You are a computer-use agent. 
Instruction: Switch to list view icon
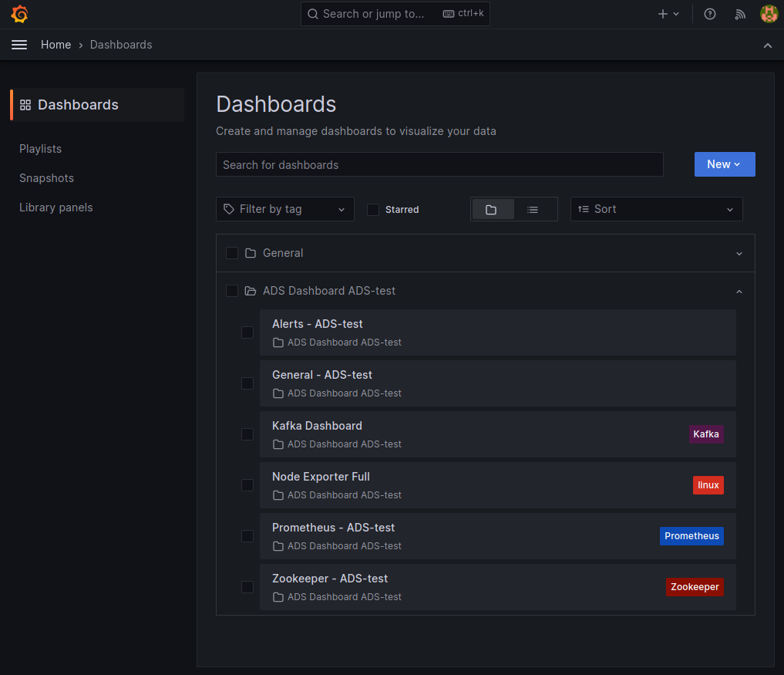click(x=533, y=210)
